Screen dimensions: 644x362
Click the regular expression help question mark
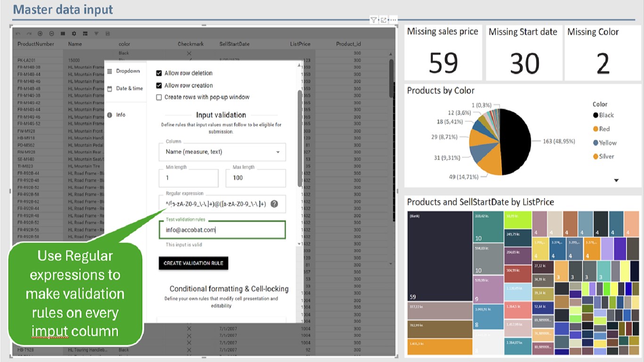pyautogui.click(x=274, y=204)
